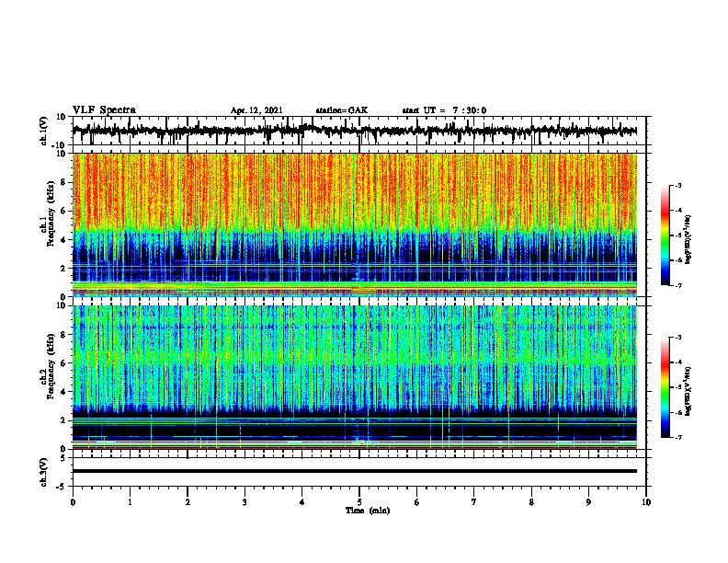Select the "start UT = 7:30:0" header text
This screenshot has height=563, width=728.
click(x=444, y=110)
